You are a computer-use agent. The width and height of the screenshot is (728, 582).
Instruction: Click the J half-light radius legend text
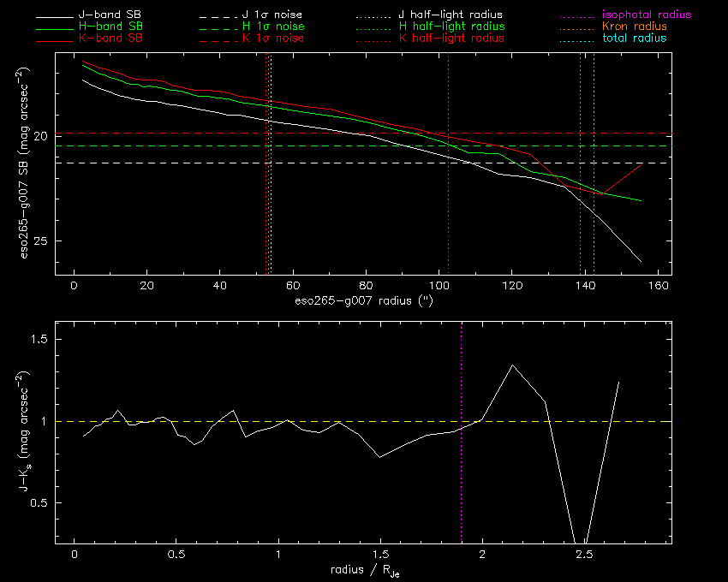tap(451, 15)
